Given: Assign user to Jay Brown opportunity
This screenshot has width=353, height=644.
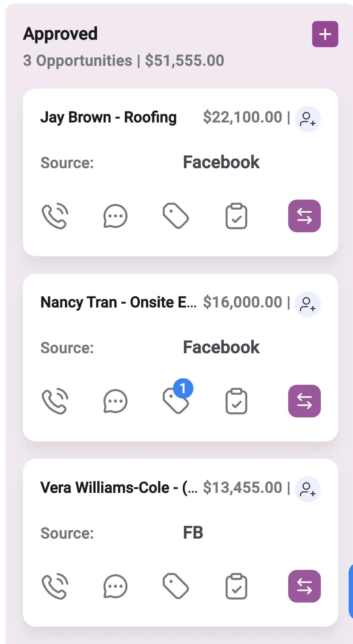Looking at the screenshot, I should pyautogui.click(x=308, y=119).
